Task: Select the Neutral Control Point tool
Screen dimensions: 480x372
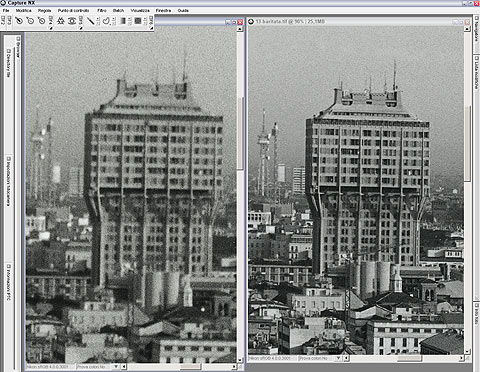Action: (30, 21)
